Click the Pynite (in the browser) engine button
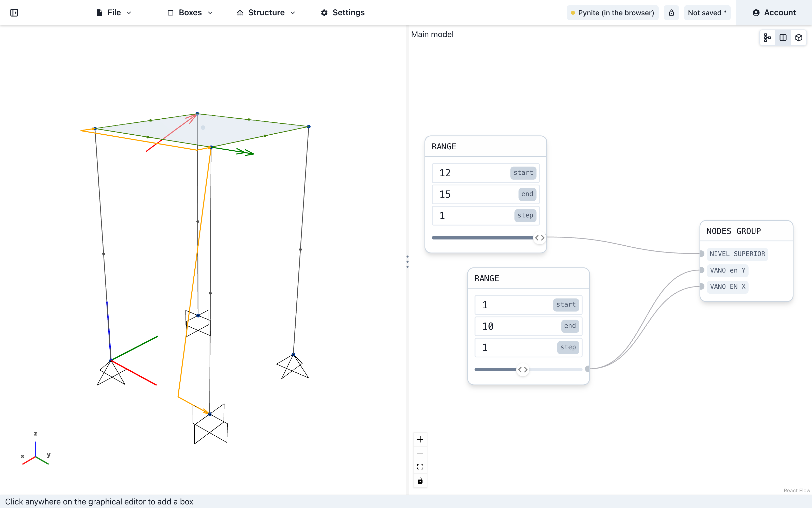 click(x=612, y=13)
